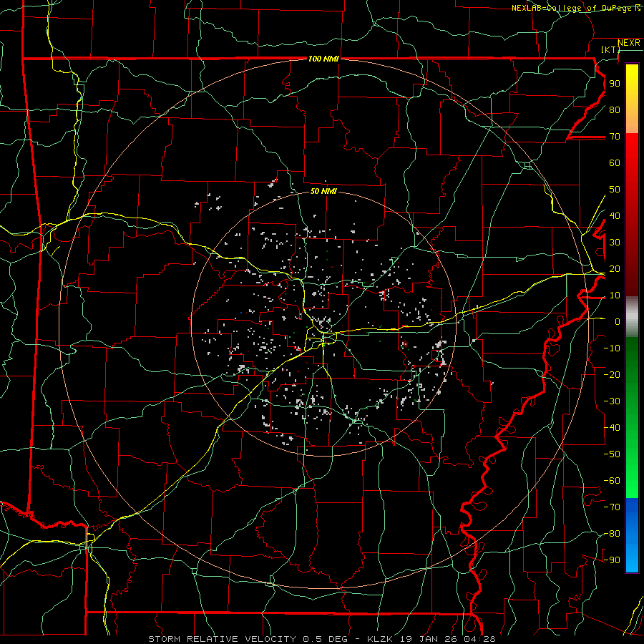Click the 30 value on the velocity scale

pyautogui.click(x=615, y=243)
